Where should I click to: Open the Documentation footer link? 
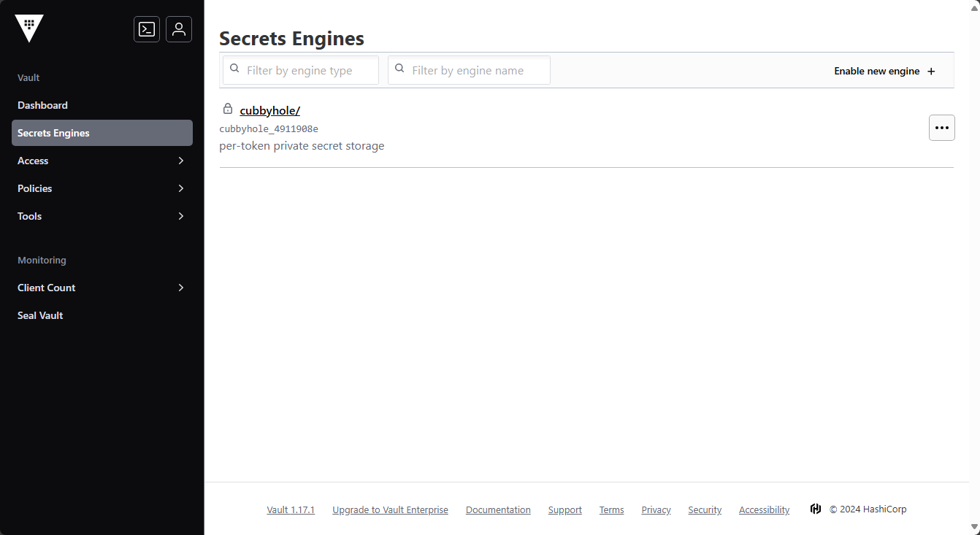498,509
